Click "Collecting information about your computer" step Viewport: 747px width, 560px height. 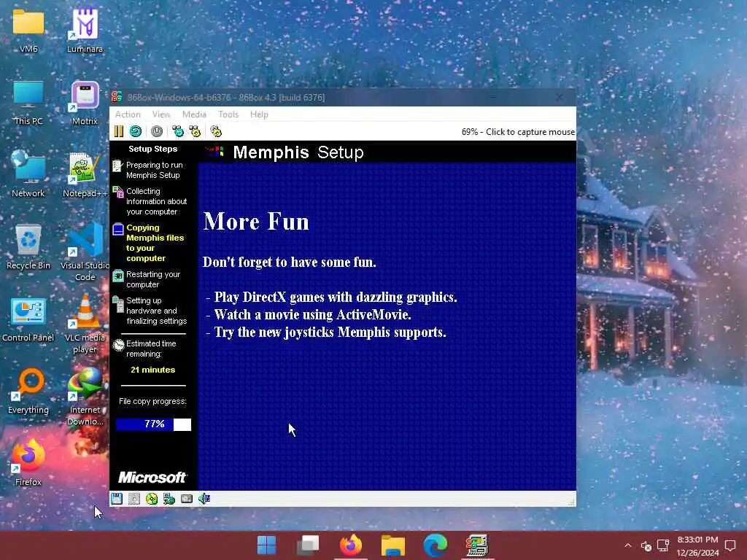tap(156, 201)
